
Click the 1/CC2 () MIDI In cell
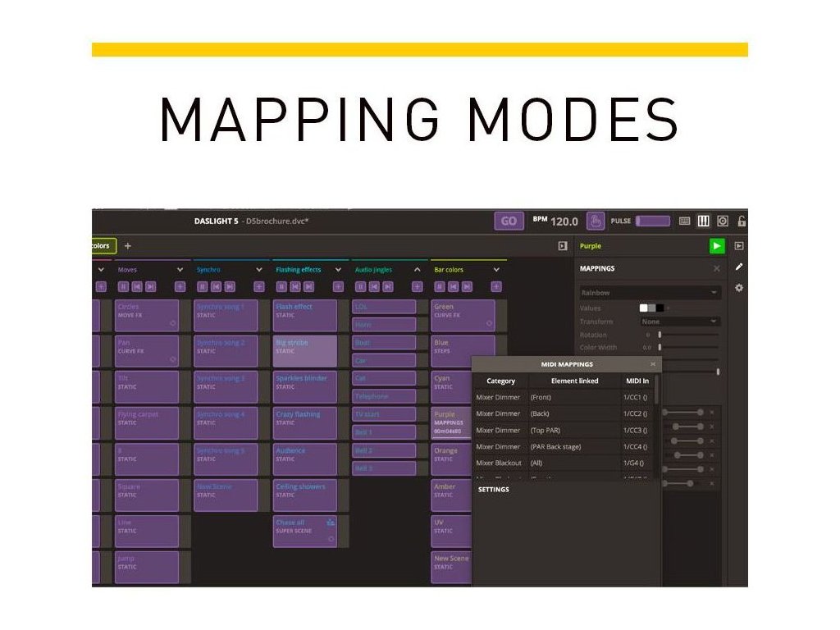click(x=636, y=413)
